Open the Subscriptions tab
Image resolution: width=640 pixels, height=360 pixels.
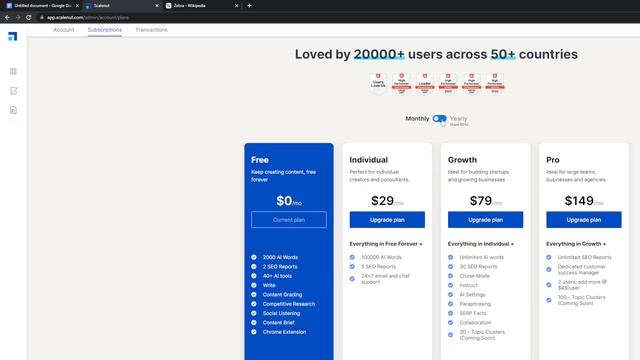[x=104, y=30]
